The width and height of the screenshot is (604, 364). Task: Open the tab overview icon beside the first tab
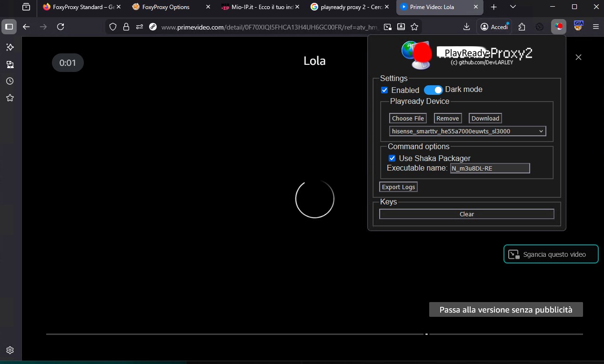pyautogui.click(x=26, y=7)
